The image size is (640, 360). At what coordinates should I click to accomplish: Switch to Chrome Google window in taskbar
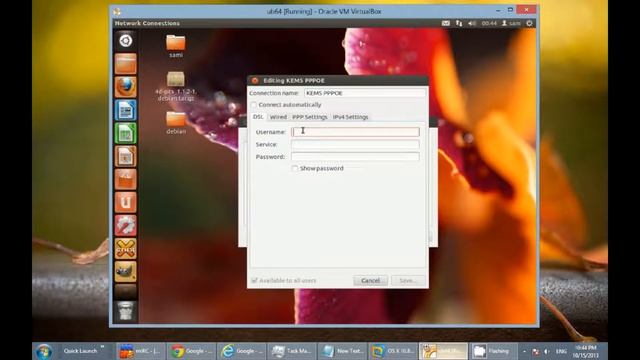(x=191, y=351)
